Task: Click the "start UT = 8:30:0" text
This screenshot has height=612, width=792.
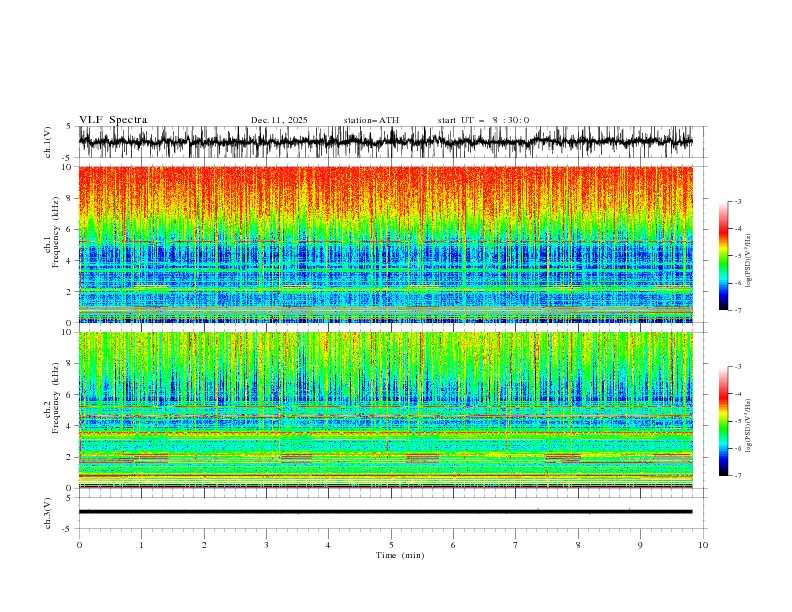Action: pyautogui.click(x=483, y=120)
